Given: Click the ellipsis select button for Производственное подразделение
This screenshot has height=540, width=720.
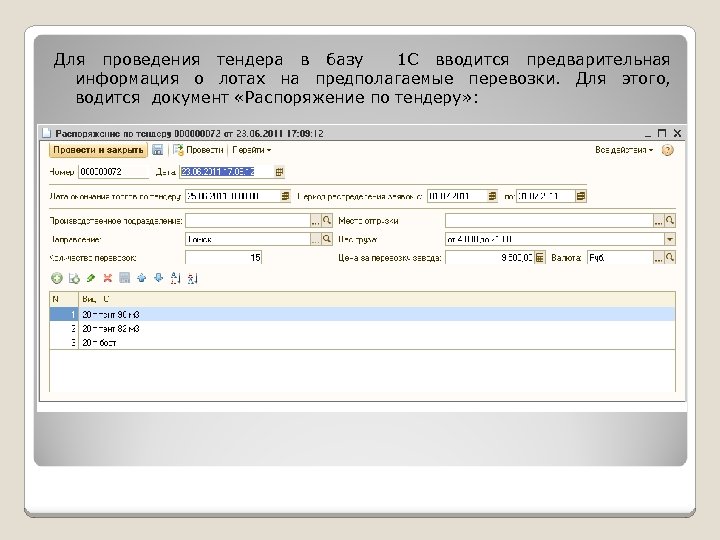Looking at the screenshot, I should pyautogui.click(x=315, y=221).
